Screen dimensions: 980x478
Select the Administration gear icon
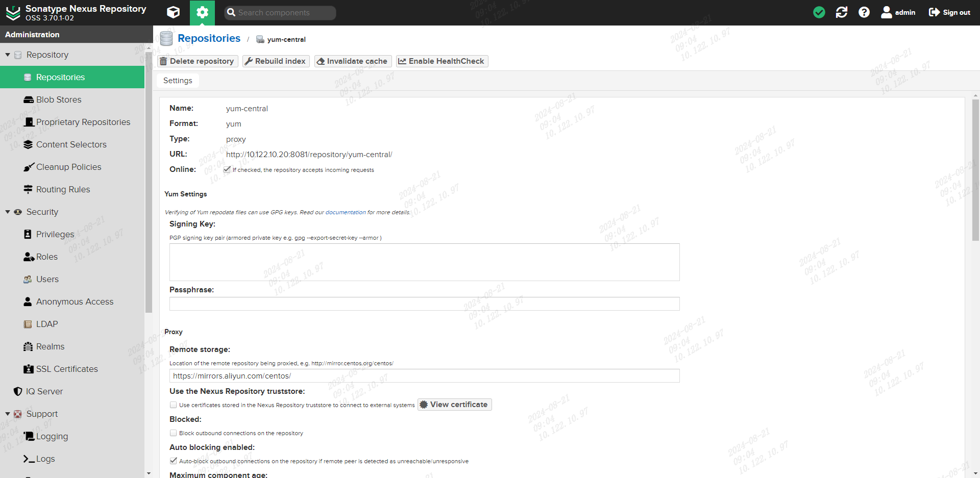coord(202,12)
